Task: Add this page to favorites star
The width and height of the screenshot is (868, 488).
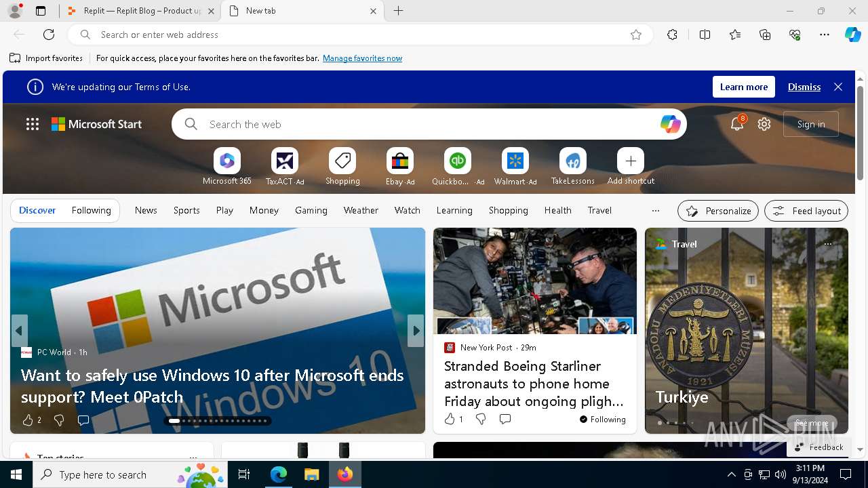Action: click(x=636, y=35)
